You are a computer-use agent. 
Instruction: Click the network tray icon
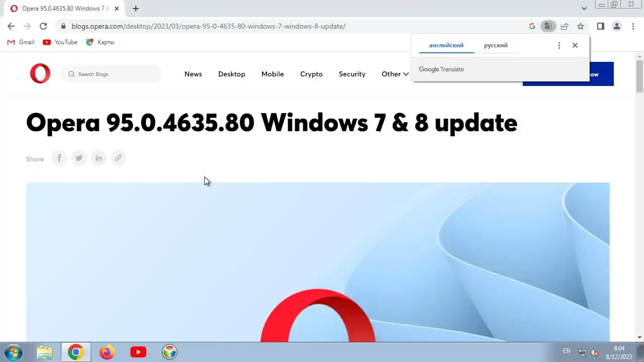[x=583, y=352]
